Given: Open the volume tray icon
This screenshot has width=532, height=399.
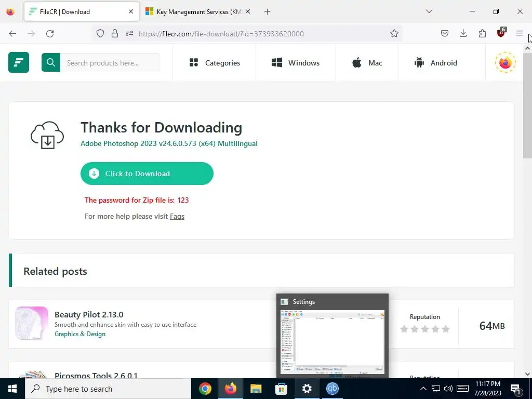Looking at the screenshot, I should (448, 389).
